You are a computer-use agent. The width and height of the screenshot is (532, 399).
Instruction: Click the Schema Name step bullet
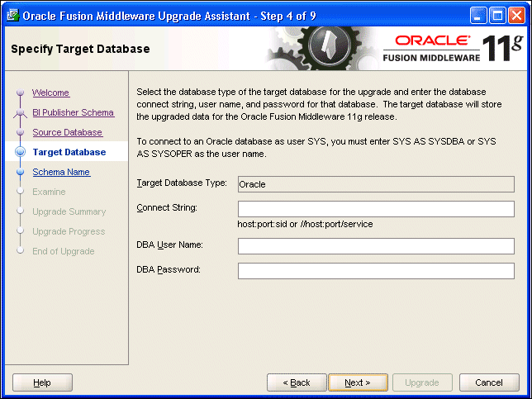(21, 172)
